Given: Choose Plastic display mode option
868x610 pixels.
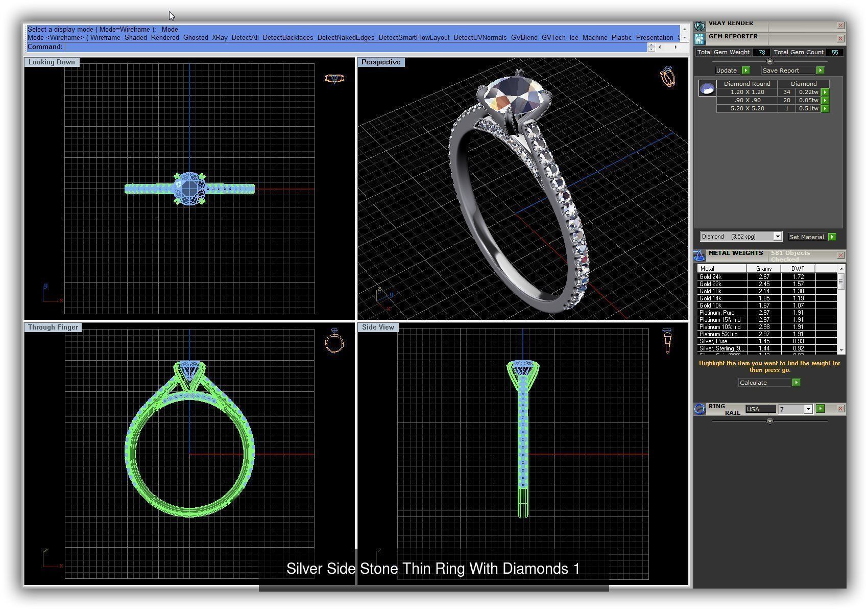Looking at the screenshot, I should click(x=621, y=37).
